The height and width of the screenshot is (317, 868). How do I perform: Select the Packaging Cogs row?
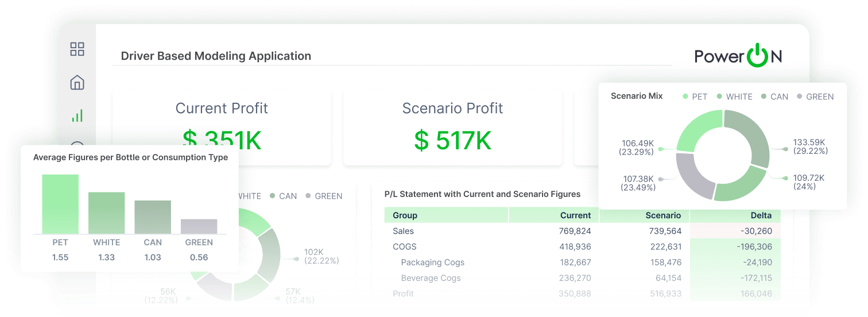[x=432, y=262]
